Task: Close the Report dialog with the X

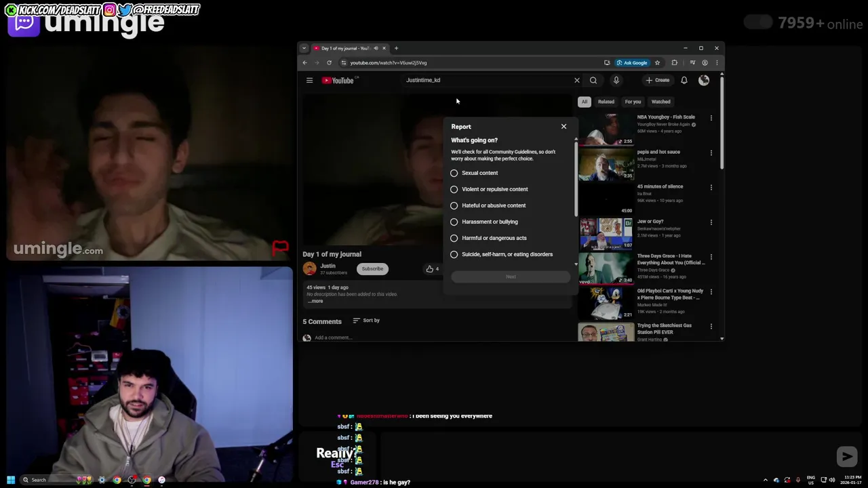Action: coord(564,126)
